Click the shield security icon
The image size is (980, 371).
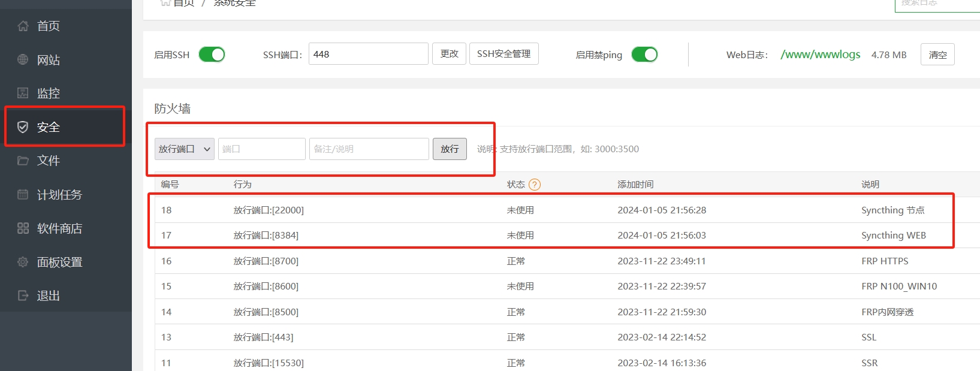[23, 127]
